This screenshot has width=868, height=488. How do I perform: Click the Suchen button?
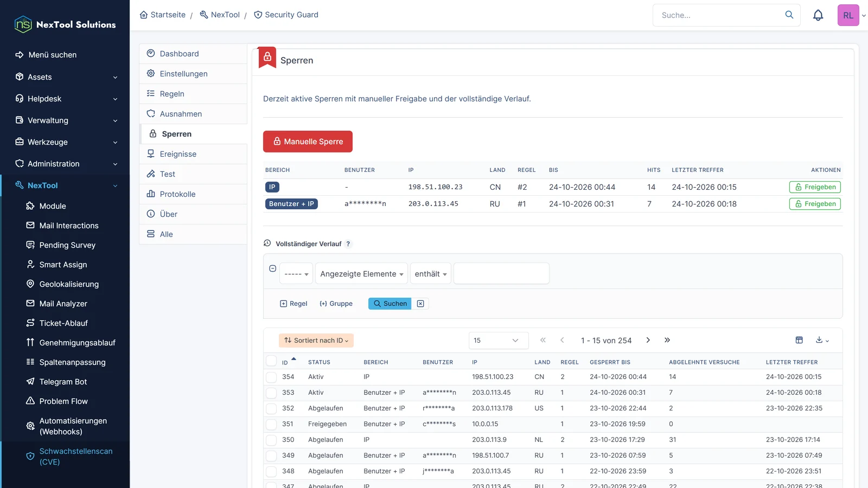[x=390, y=304]
